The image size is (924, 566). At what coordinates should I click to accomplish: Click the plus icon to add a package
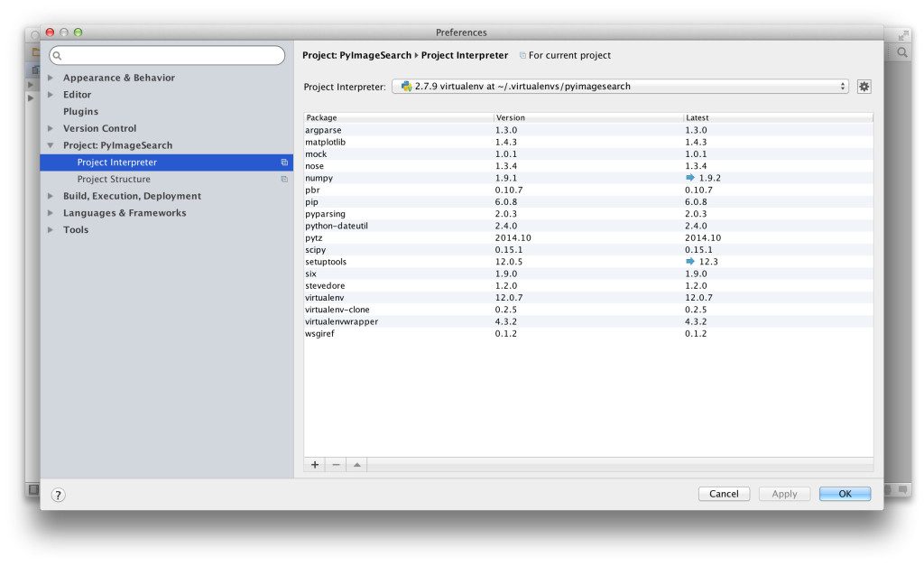tap(314, 464)
